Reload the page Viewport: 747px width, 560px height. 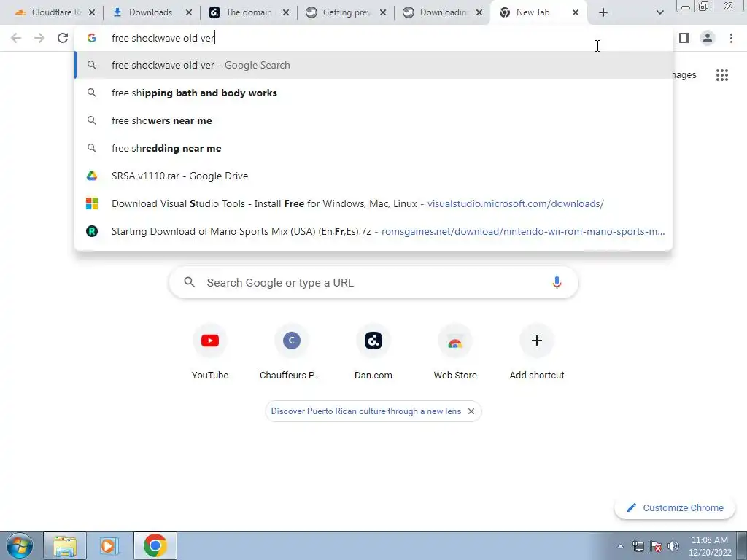pos(63,38)
